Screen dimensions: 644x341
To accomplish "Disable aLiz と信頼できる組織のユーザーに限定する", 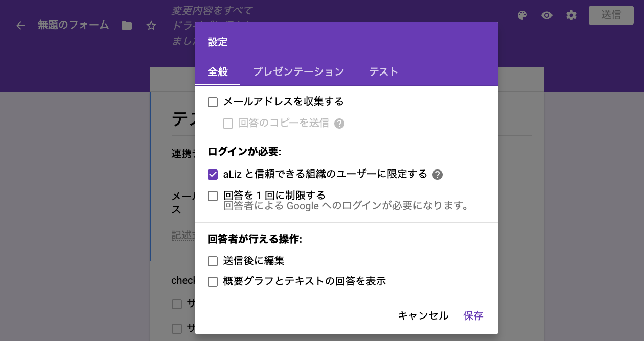I will click(x=213, y=174).
